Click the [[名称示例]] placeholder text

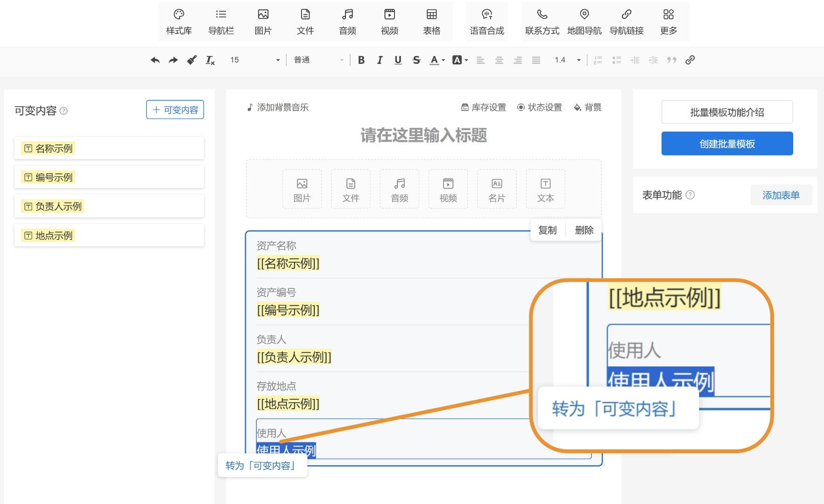tap(288, 264)
